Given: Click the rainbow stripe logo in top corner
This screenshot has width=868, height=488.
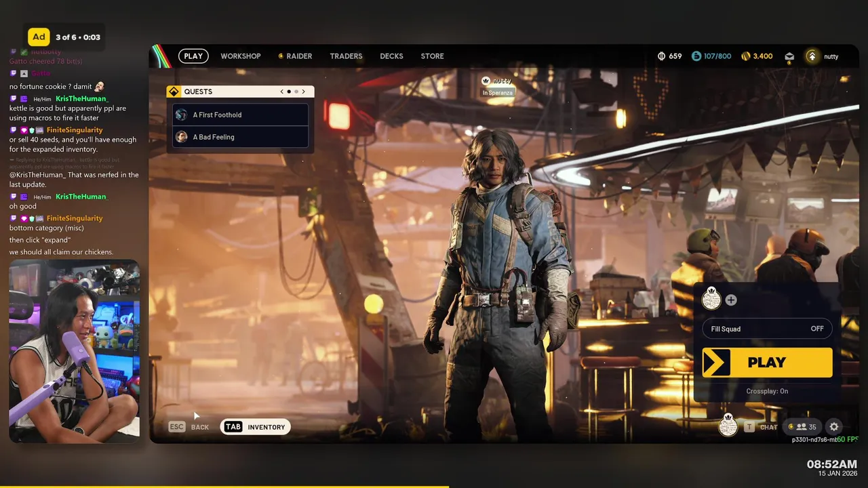Looking at the screenshot, I should 161,56.
